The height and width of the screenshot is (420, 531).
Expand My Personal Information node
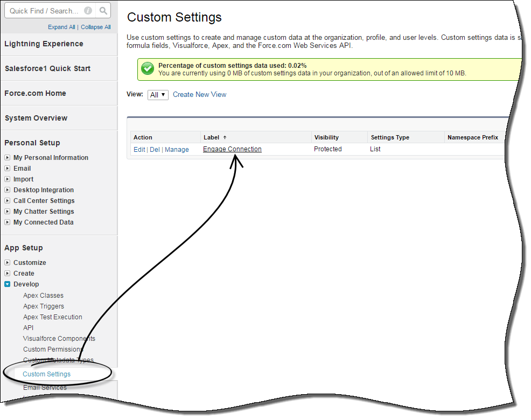tap(7, 157)
